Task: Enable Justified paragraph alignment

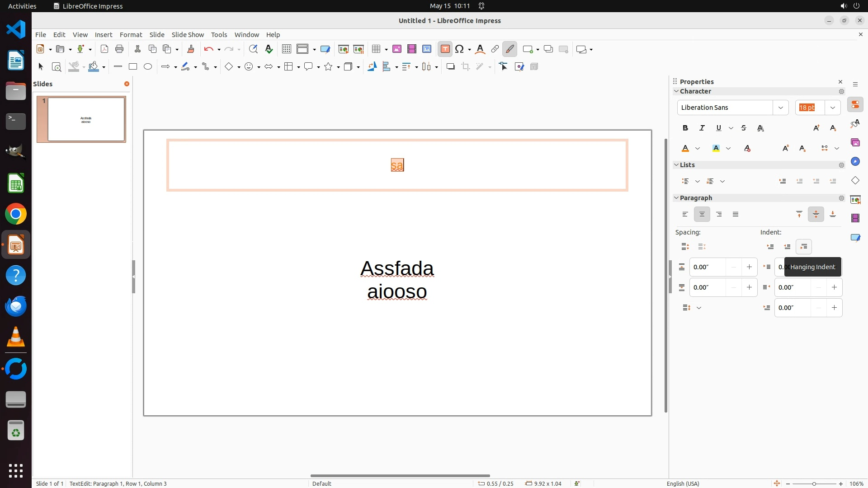Action: click(736, 214)
